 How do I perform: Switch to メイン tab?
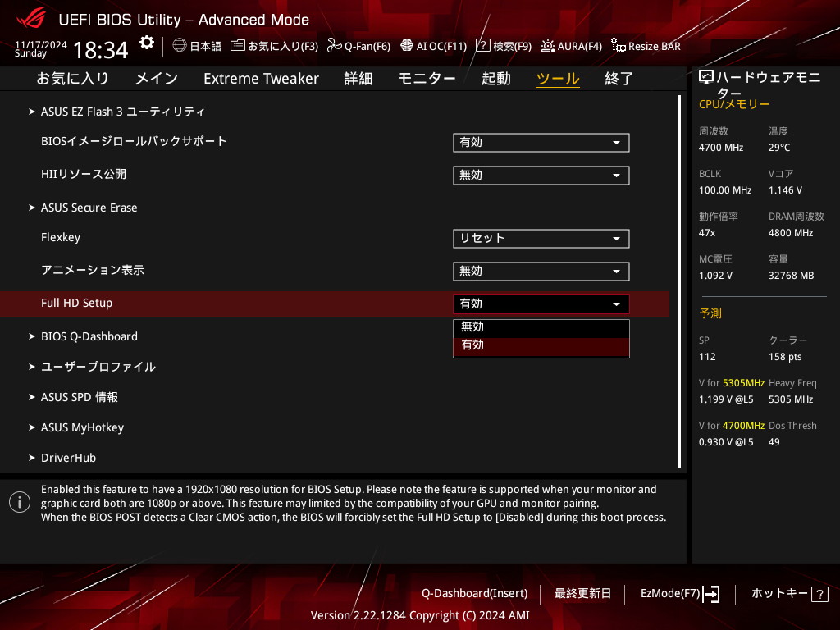(x=156, y=79)
